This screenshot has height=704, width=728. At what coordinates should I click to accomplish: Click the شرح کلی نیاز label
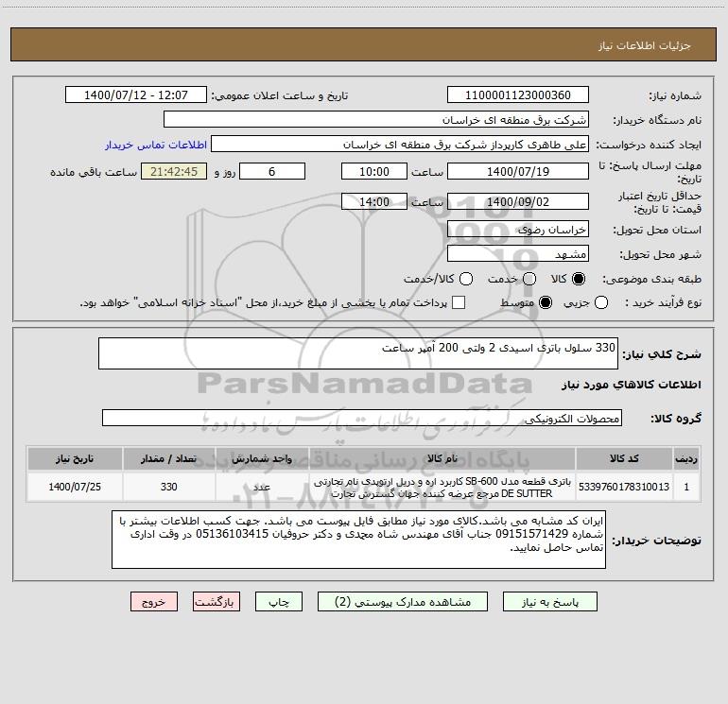coord(662,354)
